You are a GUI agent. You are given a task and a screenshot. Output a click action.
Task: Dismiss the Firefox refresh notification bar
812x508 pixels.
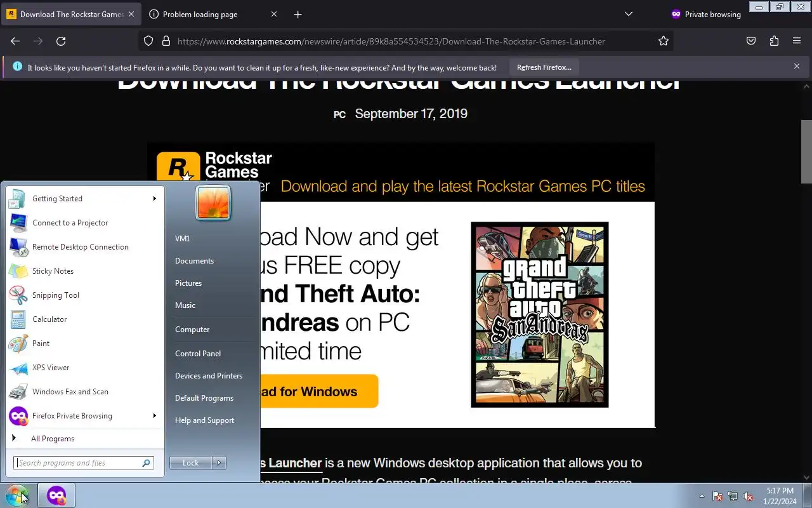797,66
